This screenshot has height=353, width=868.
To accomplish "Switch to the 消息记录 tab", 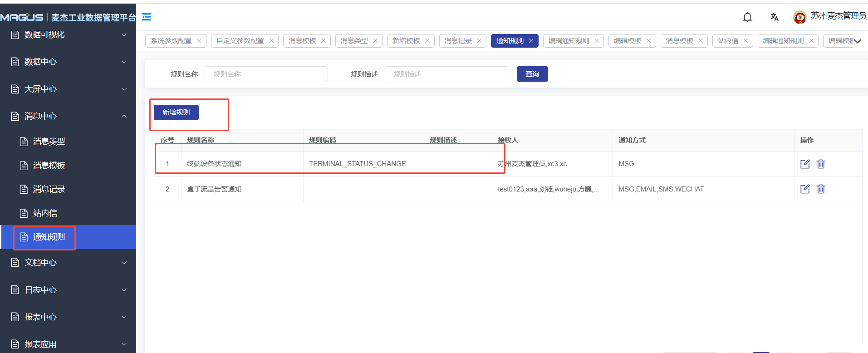I will pos(458,41).
